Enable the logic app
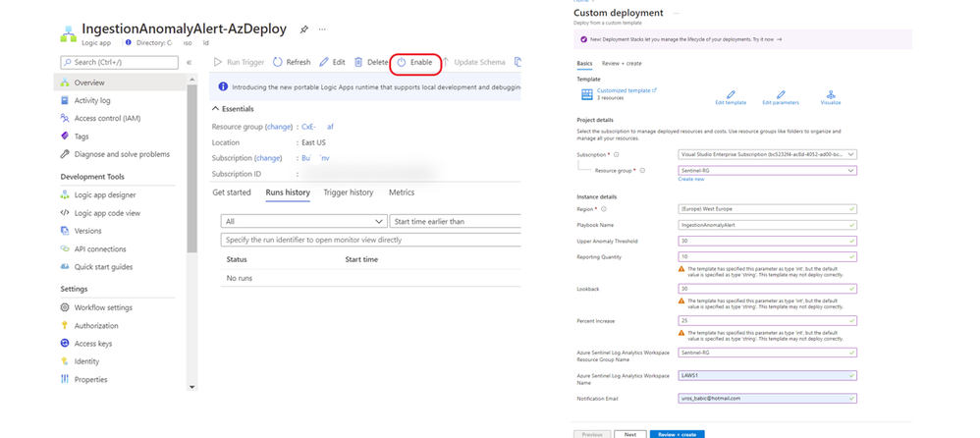This screenshot has height=438, width=980. click(x=415, y=63)
